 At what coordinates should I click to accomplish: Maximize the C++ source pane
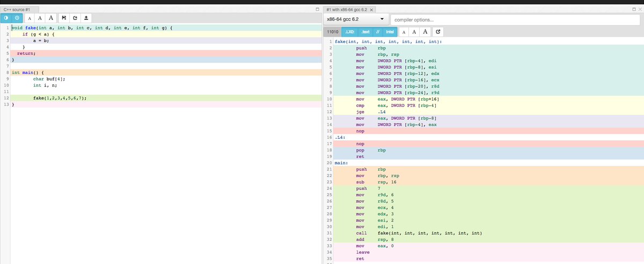coord(318,10)
